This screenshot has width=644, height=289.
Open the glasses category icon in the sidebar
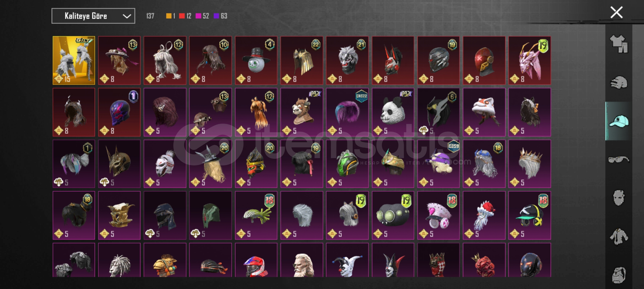pyautogui.click(x=619, y=159)
